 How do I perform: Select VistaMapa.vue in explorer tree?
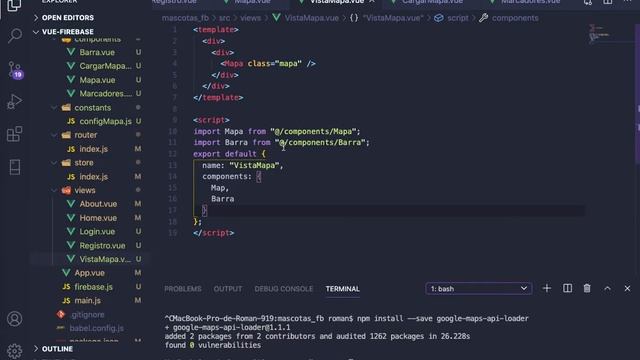click(x=105, y=259)
